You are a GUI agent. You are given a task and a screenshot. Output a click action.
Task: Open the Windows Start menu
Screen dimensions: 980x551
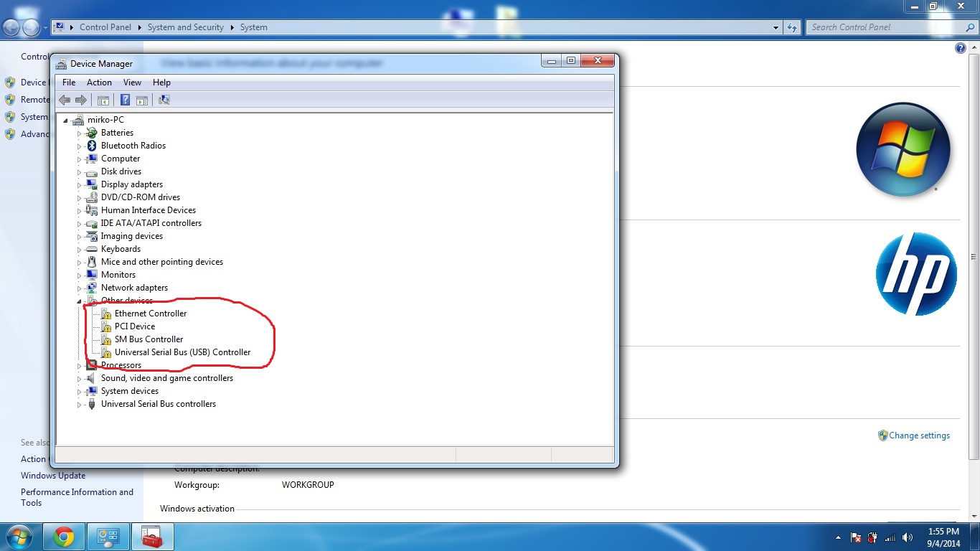click(19, 537)
